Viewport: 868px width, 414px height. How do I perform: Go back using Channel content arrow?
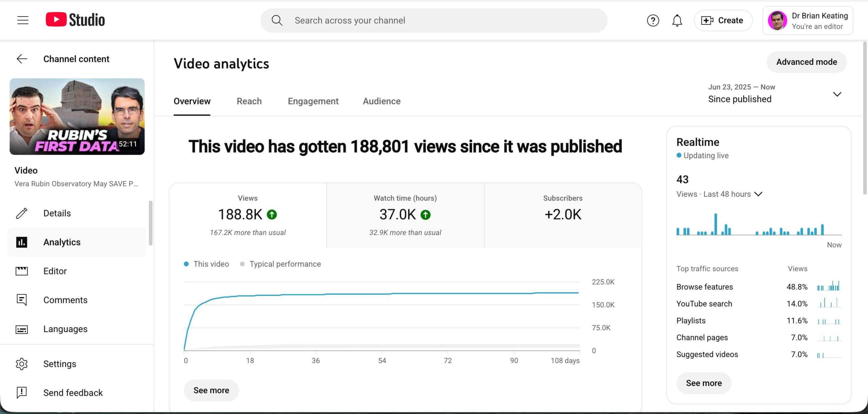(22, 59)
